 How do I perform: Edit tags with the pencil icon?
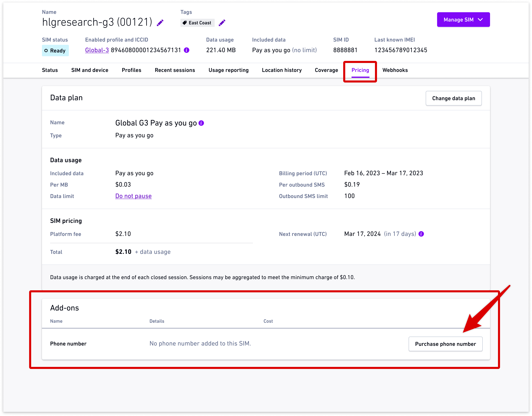[x=222, y=22]
